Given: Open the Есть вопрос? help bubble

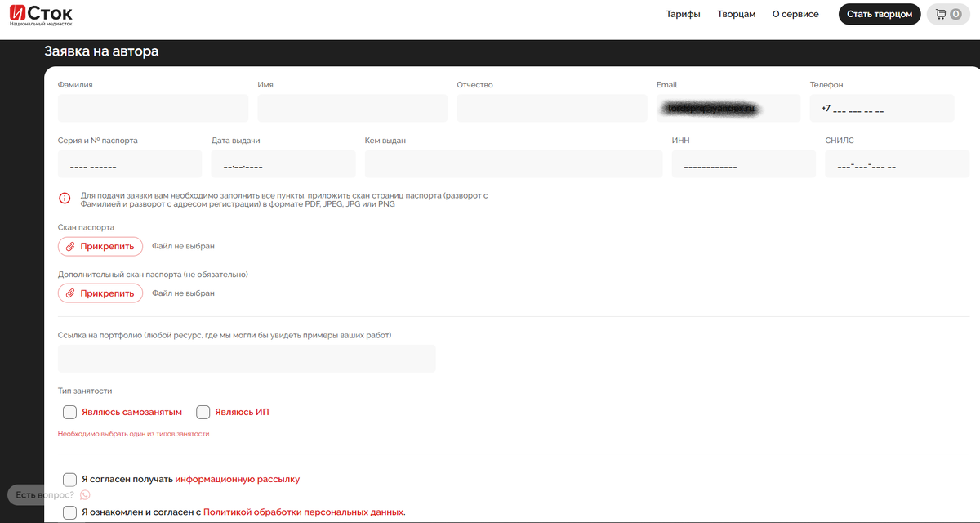Looking at the screenshot, I should coord(51,495).
